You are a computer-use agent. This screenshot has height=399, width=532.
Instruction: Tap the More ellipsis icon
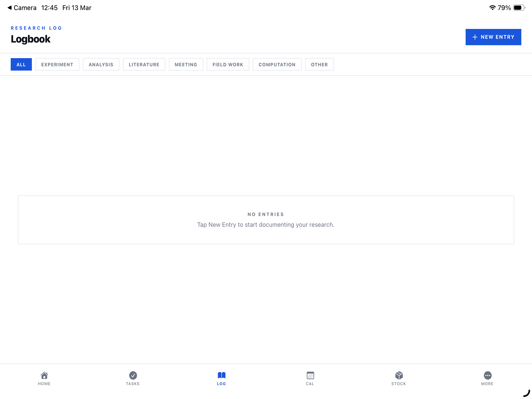[487, 375]
